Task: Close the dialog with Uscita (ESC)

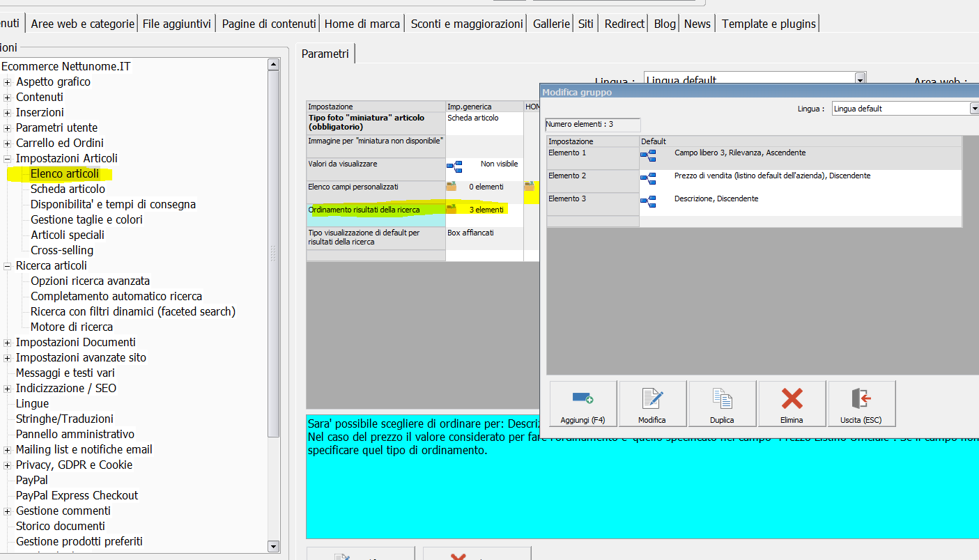Action: [x=861, y=403]
